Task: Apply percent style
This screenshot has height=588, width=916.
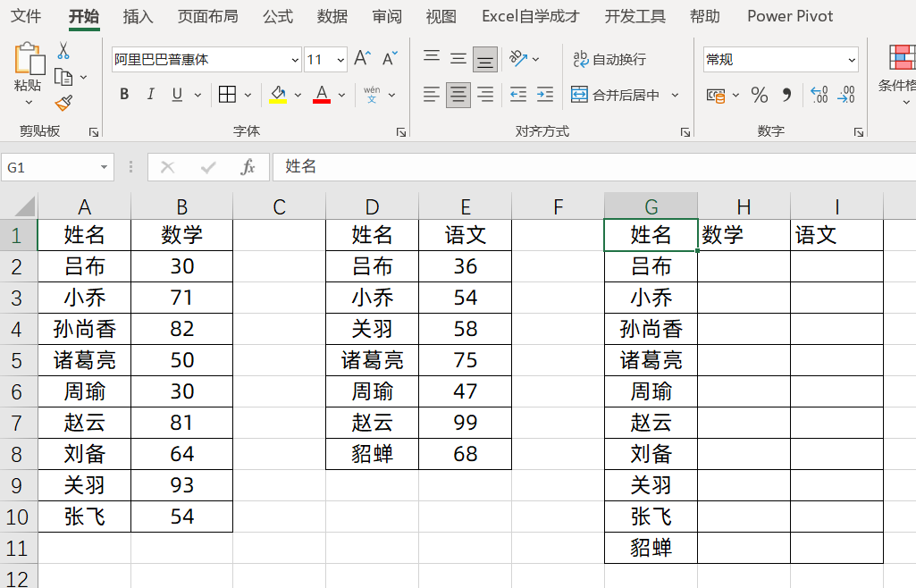Action: pyautogui.click(x=760, y=95)
